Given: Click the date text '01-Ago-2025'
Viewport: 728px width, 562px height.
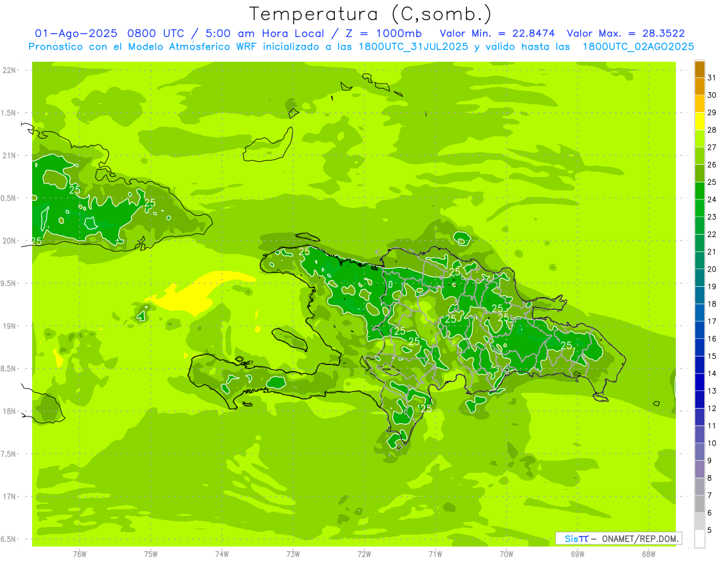Looking at the screenshot, I should coord(76,33).
